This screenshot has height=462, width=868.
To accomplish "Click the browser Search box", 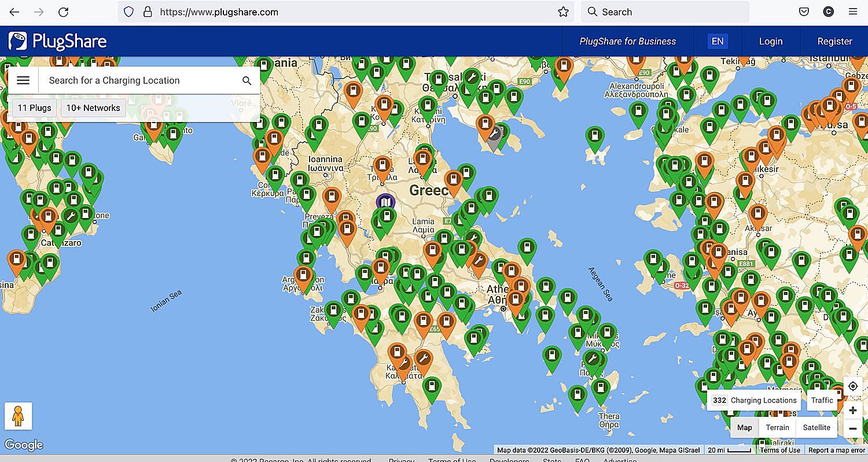I will tap(665, 12).
